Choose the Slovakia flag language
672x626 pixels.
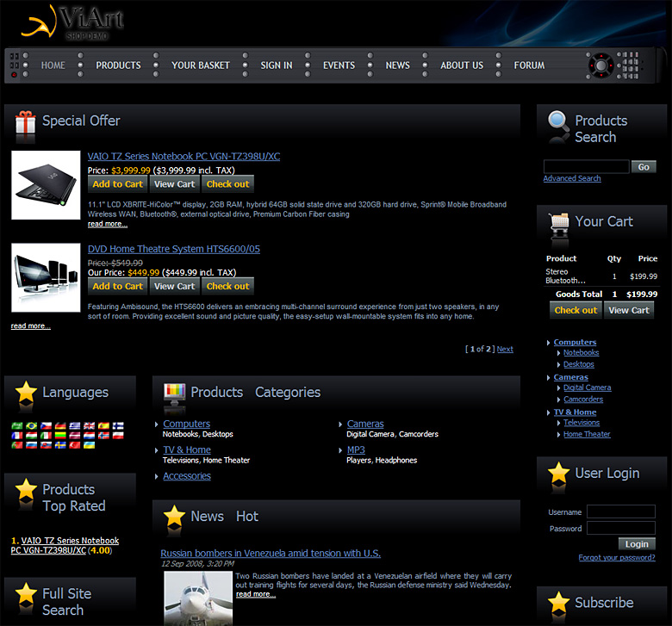point(46,445)
